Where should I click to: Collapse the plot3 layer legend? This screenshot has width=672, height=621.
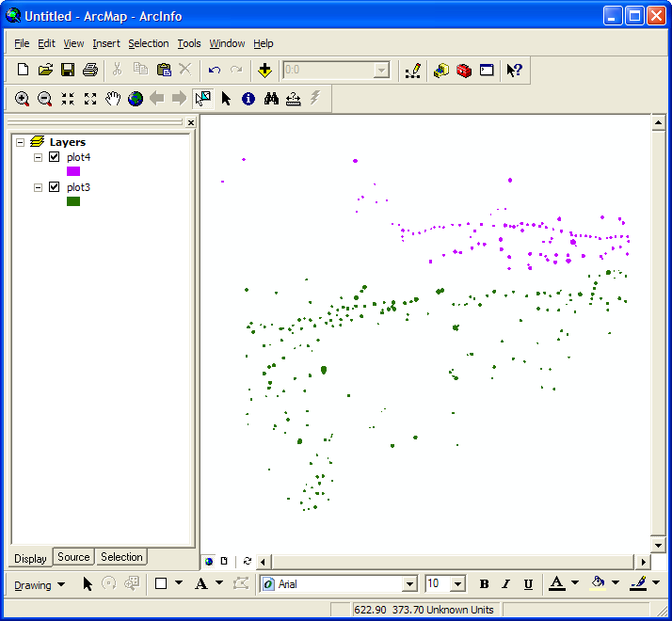(39, 187)
